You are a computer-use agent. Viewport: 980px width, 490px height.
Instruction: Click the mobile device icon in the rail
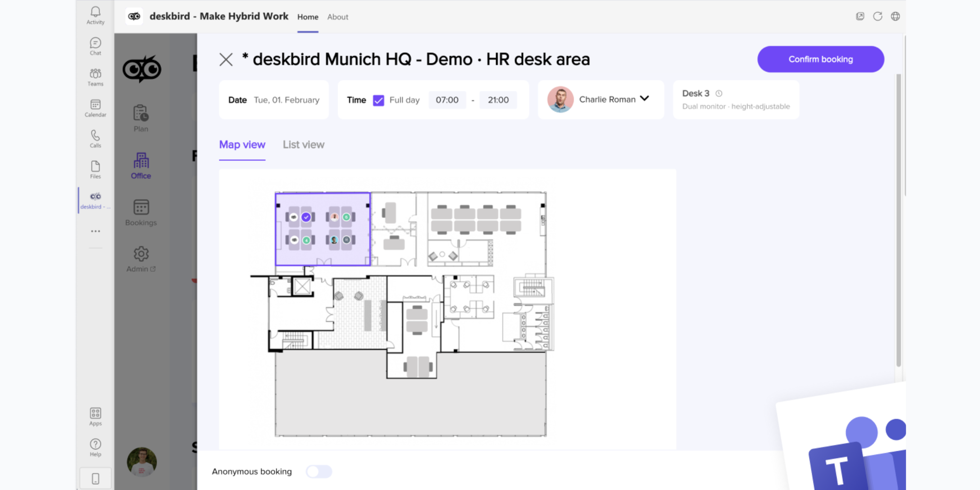[x=96, y=479]
